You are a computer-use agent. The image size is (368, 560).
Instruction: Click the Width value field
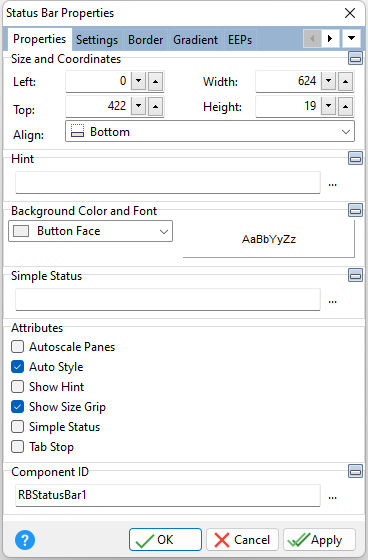288,81
